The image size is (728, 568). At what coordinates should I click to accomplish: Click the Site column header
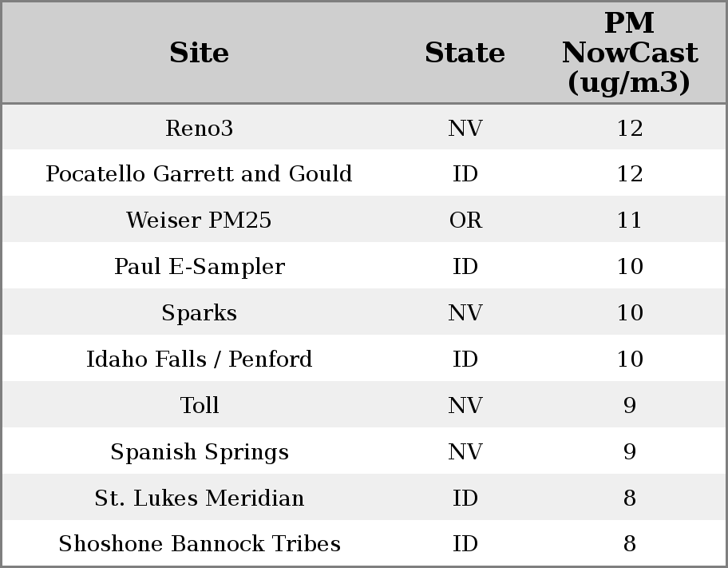pyautogui.click(x=199, y=53)
